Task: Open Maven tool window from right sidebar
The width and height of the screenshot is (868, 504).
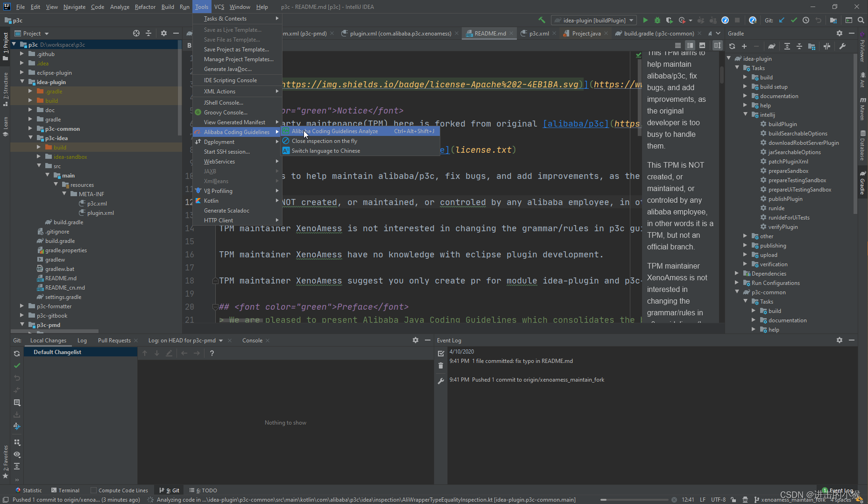Action: pos(862,108)
